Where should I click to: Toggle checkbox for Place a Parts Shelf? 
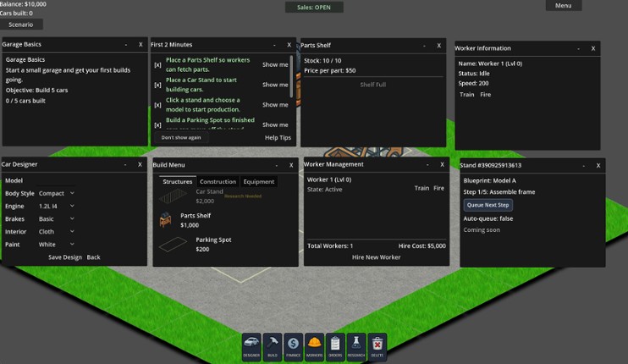[157, 64]
